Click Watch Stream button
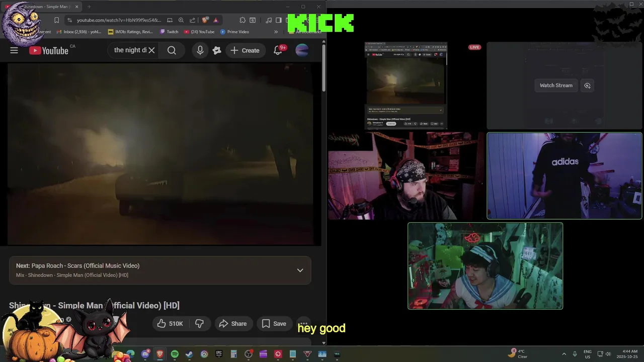This screenshot has width=644, height=362. coord(556,85)
